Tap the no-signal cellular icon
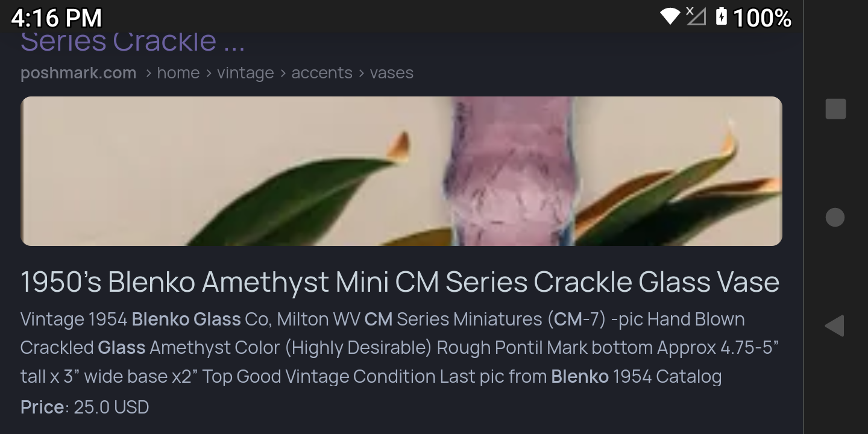 pyautogui.click(x=696, y=16)
